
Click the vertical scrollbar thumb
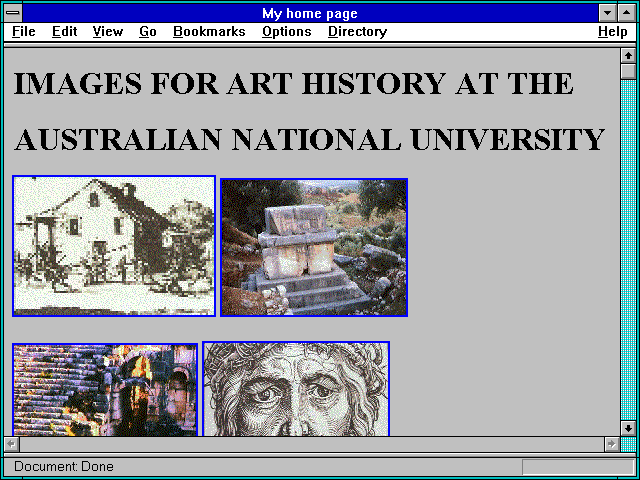628,71
